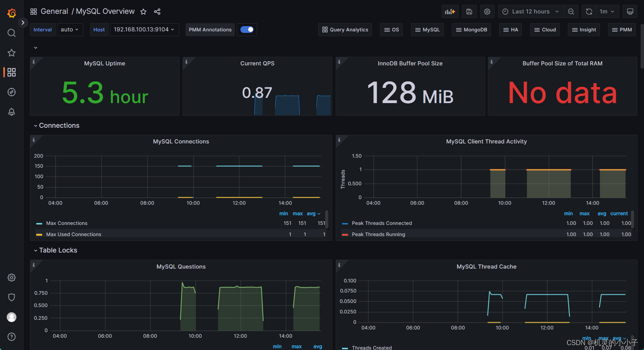644x350 pixels.
Task: Open the dashboards grid icon beside General
Action: 34,12
